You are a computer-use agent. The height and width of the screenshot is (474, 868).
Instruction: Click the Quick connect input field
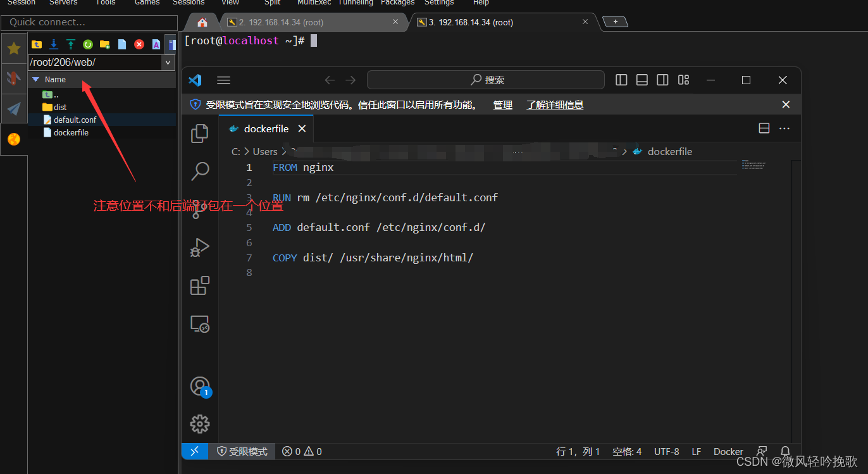click(89, 22)
